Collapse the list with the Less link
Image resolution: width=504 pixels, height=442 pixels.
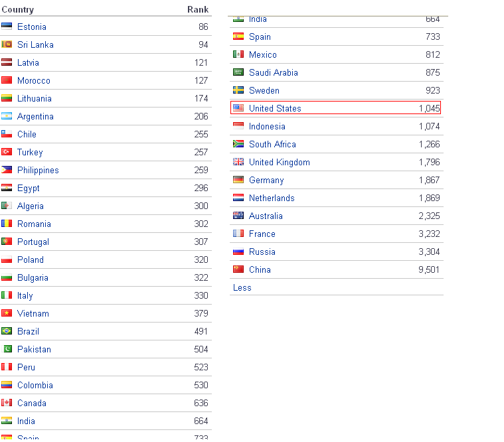point(242,287)
